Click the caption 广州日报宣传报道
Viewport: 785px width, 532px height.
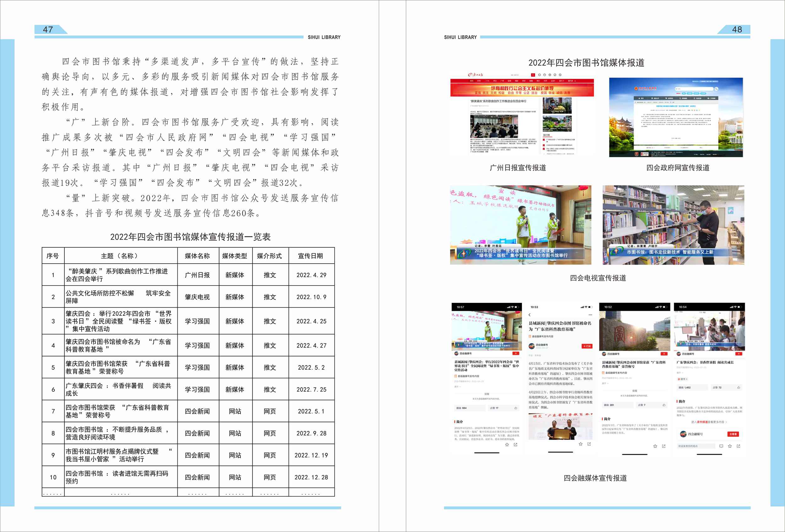[x=518, y=168]
